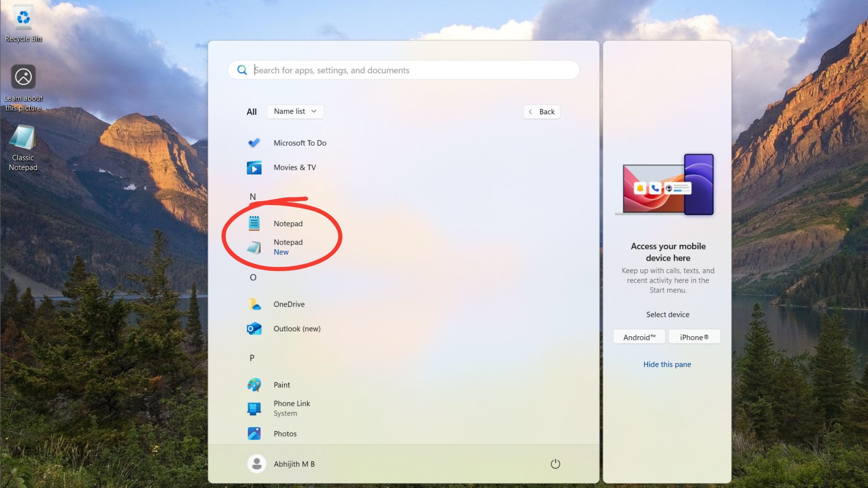Launch Outlook (new)
868x488 pixels.
297,328
